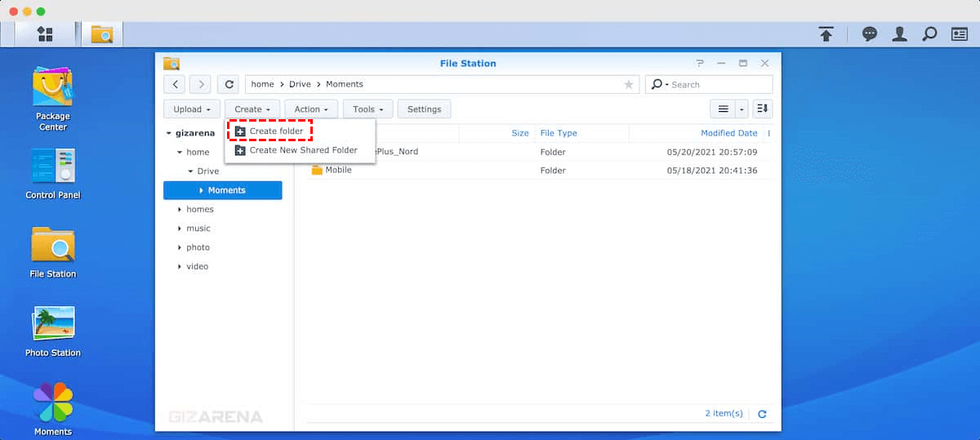Screen dimensions: 980x440
Task: Click the Mobile folder icon
Action: coord(317,170)
